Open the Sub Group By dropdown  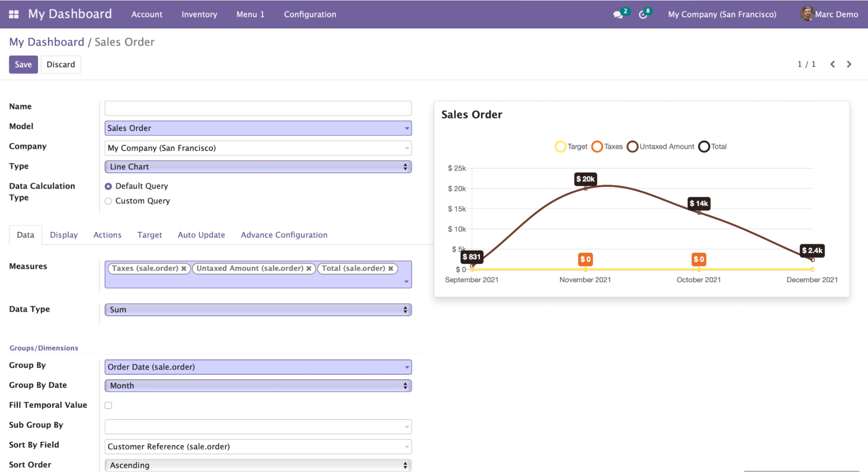click(x=258, y=427)
